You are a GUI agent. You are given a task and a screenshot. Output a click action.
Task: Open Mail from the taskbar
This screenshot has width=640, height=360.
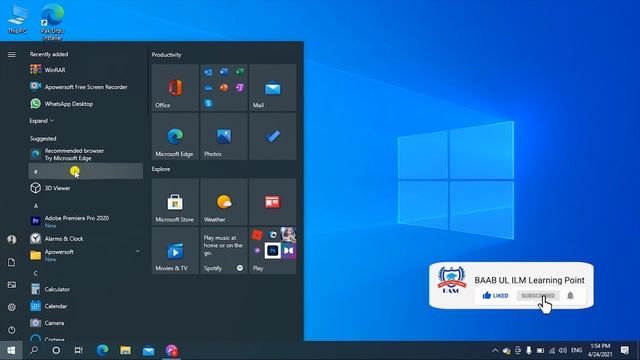tap(149, 350)
